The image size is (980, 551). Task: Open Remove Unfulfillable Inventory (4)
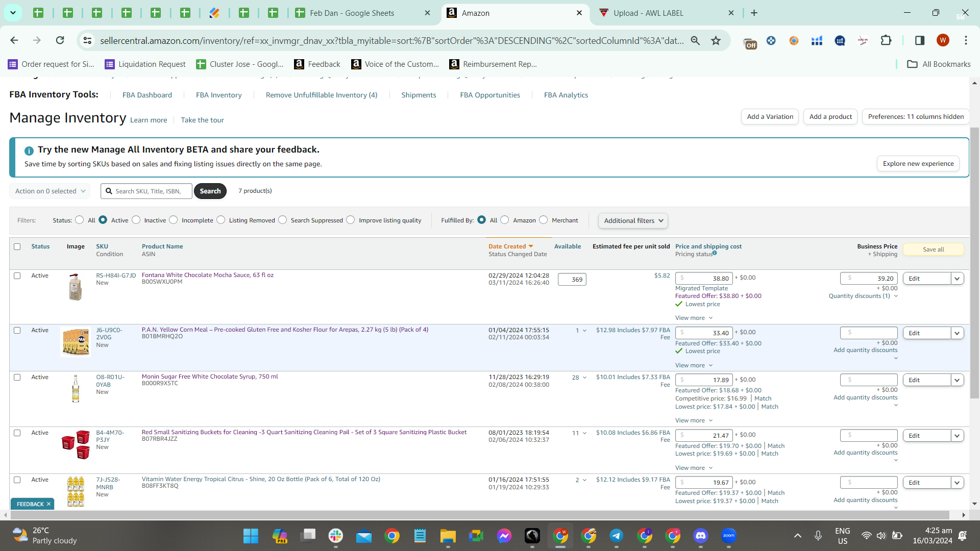322,95
